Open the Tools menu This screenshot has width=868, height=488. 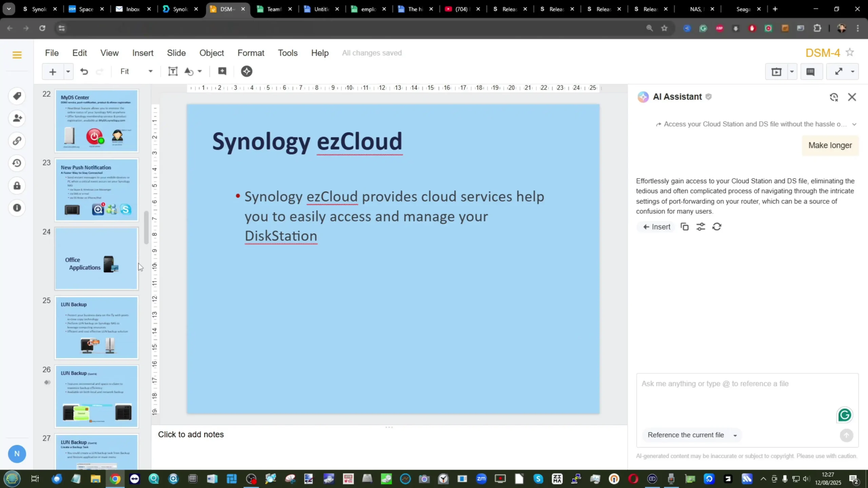click(x=288, y=53)
